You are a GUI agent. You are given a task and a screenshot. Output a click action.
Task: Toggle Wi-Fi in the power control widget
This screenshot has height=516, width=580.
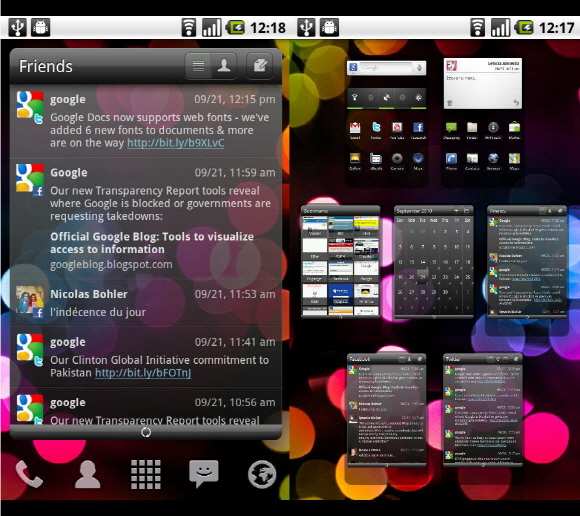[354, 98]
